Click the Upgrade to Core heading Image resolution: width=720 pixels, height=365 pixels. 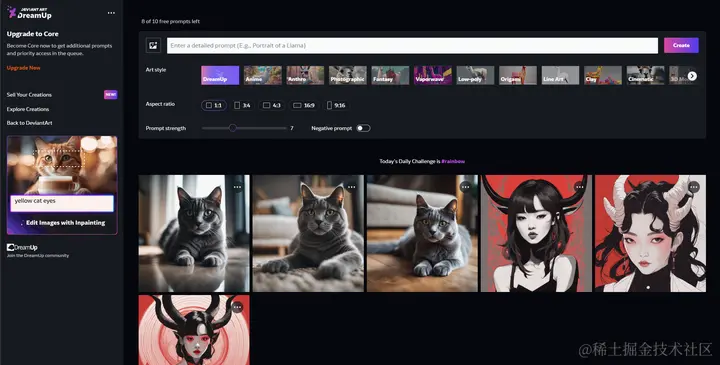pyautogui.click(x=33, y=34)
